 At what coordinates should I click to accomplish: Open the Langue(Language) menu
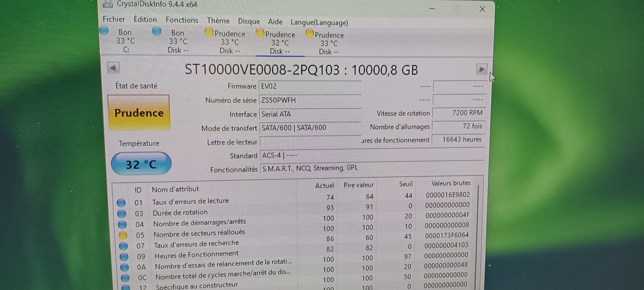[319, 23]
